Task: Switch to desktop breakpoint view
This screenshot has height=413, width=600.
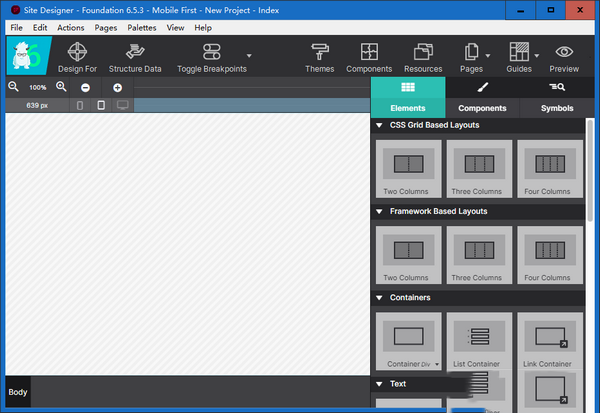Action: (x=122, y=105)
